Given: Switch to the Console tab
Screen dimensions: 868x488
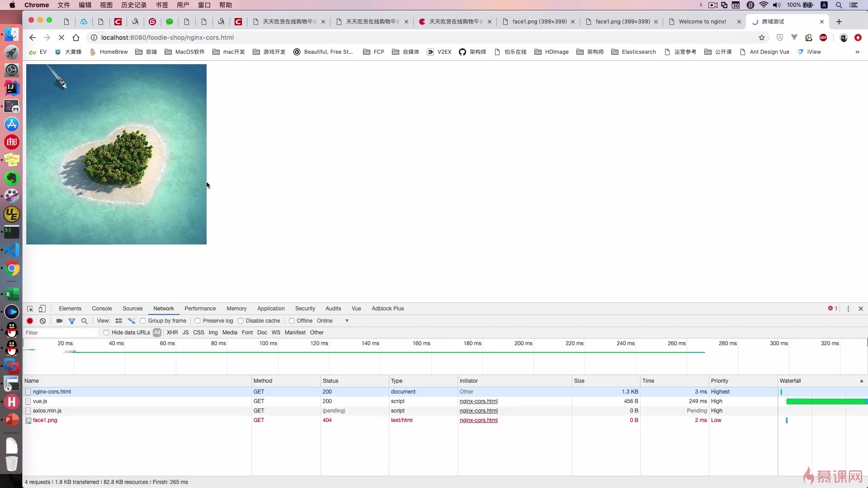Looking at the screenshot, I should [102, 309].
